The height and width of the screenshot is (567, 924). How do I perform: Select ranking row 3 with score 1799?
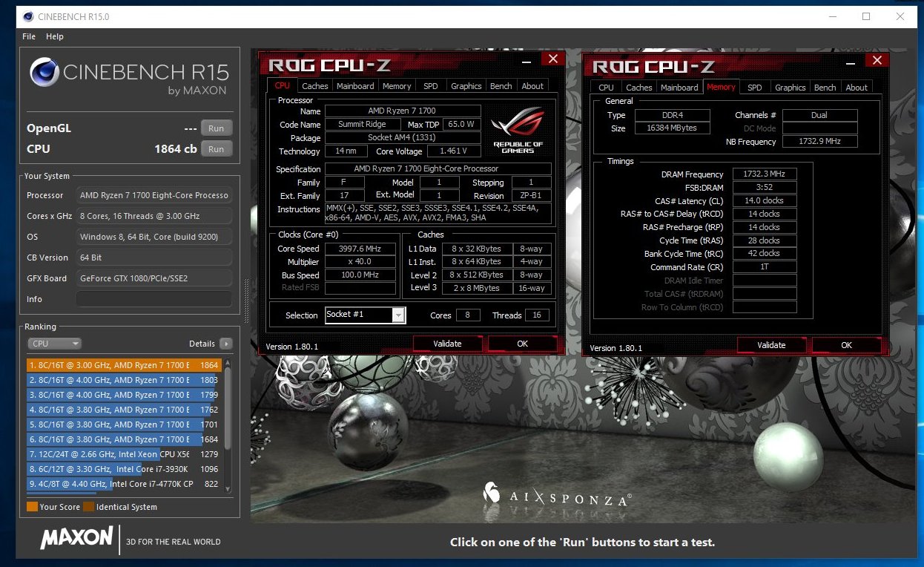pos(123,395)
